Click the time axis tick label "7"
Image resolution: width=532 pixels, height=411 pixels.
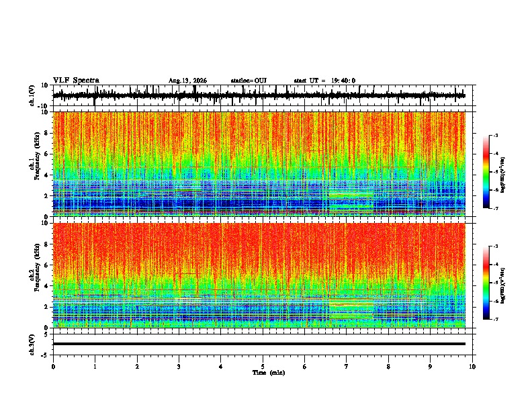tap(347, 367)
